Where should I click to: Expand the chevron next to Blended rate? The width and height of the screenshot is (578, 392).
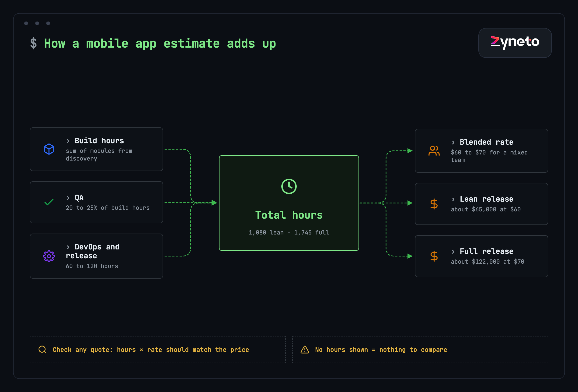tap(453, 143)
